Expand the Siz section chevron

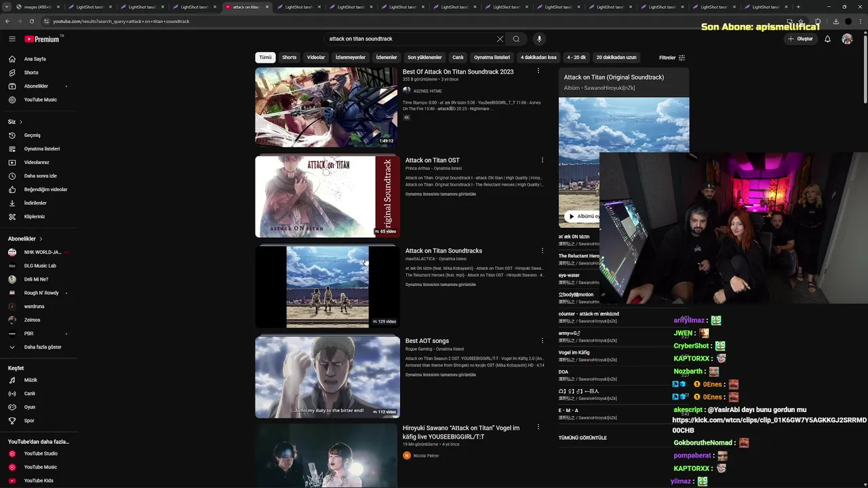coord(20,122)
